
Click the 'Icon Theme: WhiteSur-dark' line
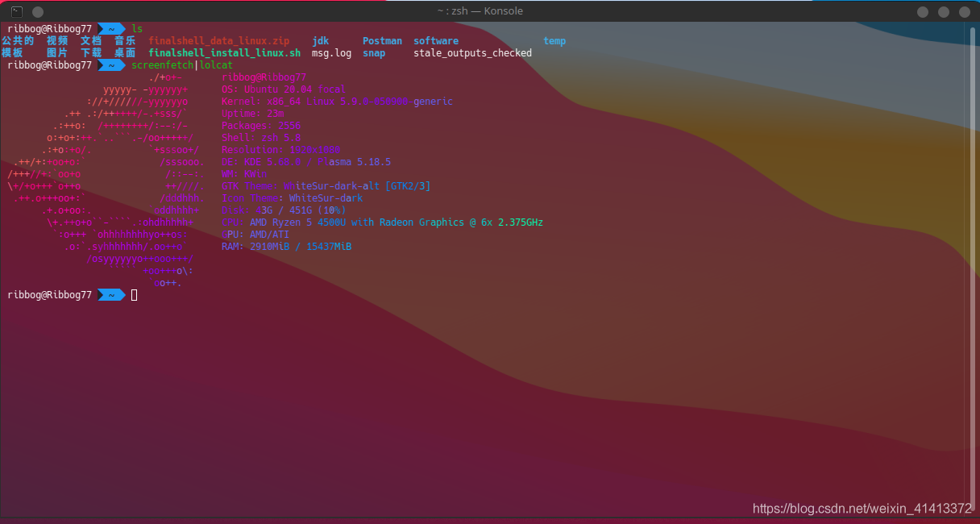tap(292, 198)
